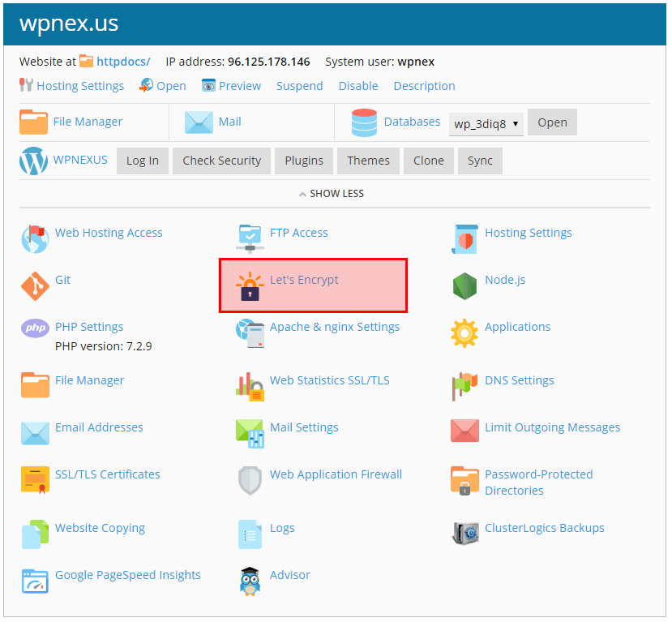Click the Suspend link
The height and width of the screenshot is (622, 672).
(300, 86)
